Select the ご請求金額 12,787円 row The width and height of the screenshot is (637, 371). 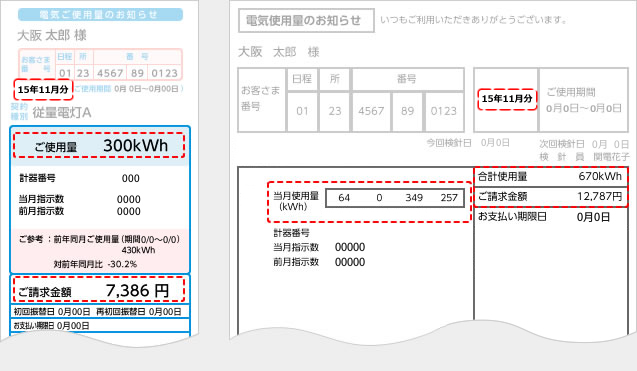(550, 197)
